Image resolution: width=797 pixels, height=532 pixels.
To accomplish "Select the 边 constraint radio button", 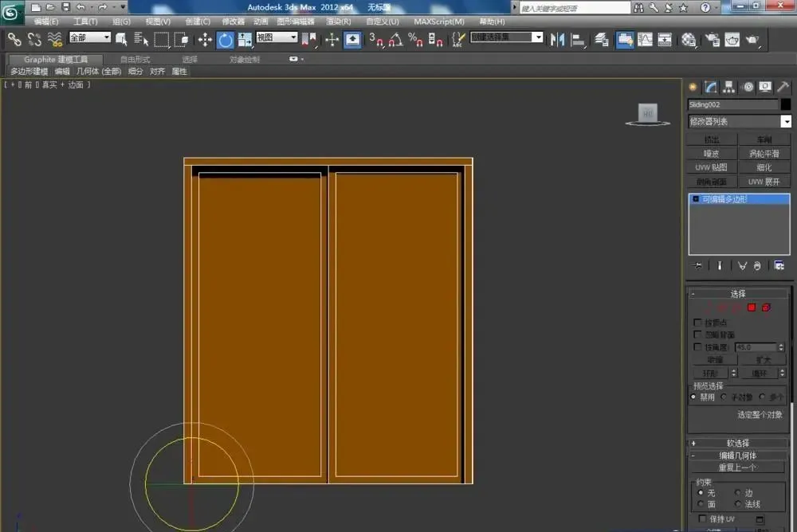I will [x=737, y=492].
